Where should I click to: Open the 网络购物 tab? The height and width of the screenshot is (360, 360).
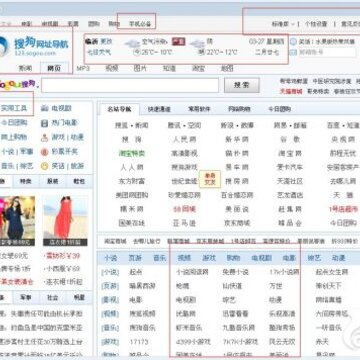(x=239, y=109)
